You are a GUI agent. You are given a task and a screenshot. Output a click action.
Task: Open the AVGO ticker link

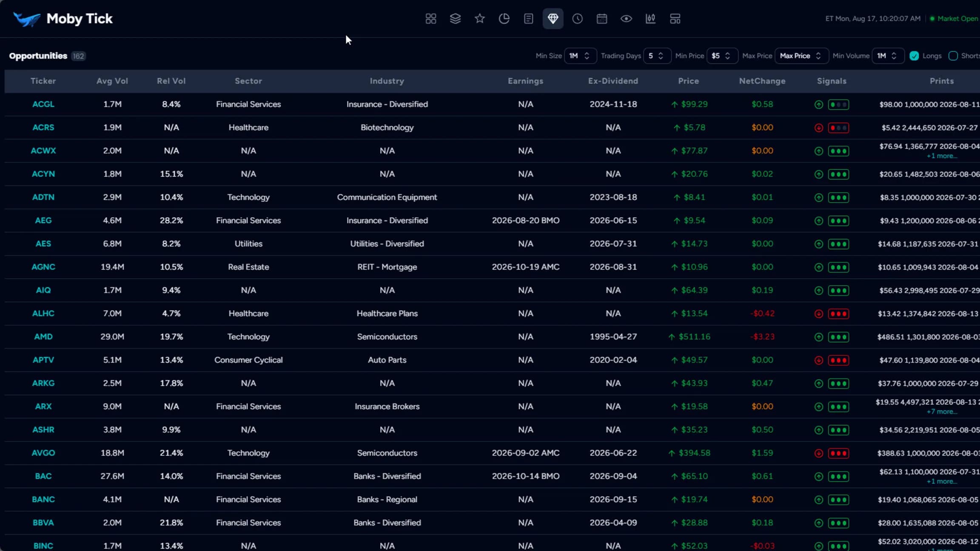(x=43, y=453)
